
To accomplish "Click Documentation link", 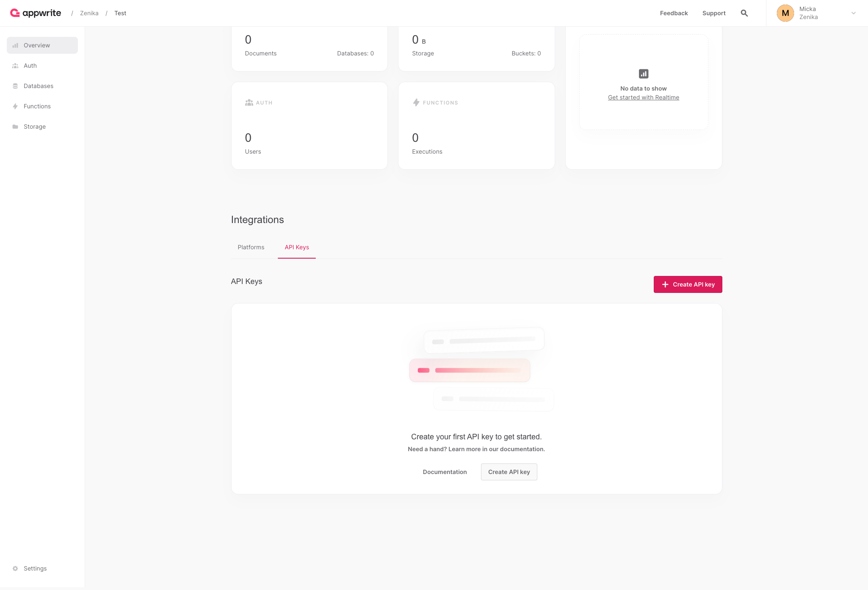I will pyautogui.click(x=445, y=471).
